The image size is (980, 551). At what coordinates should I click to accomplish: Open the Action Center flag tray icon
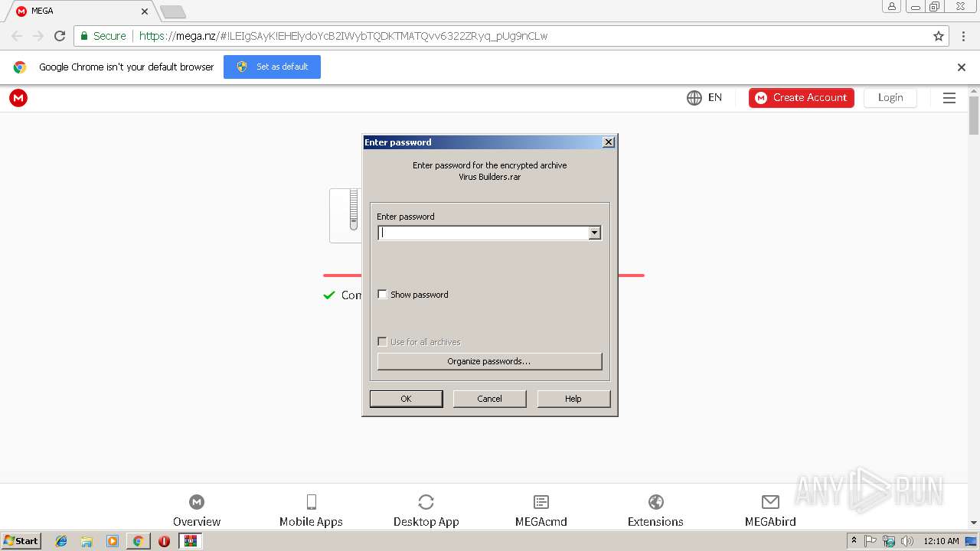871,541
